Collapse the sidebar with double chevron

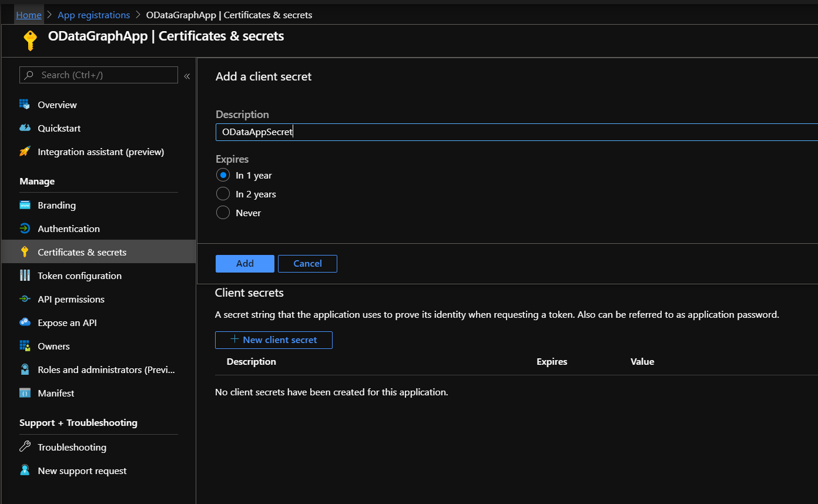pyautogui.click(x=187, y=76)
